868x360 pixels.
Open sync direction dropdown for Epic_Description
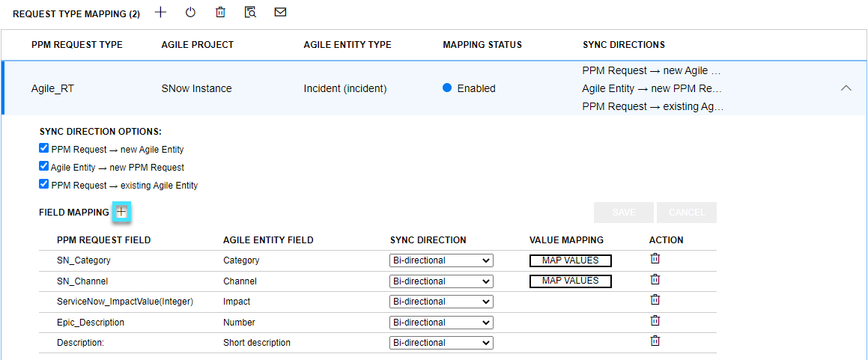(441, 323)
